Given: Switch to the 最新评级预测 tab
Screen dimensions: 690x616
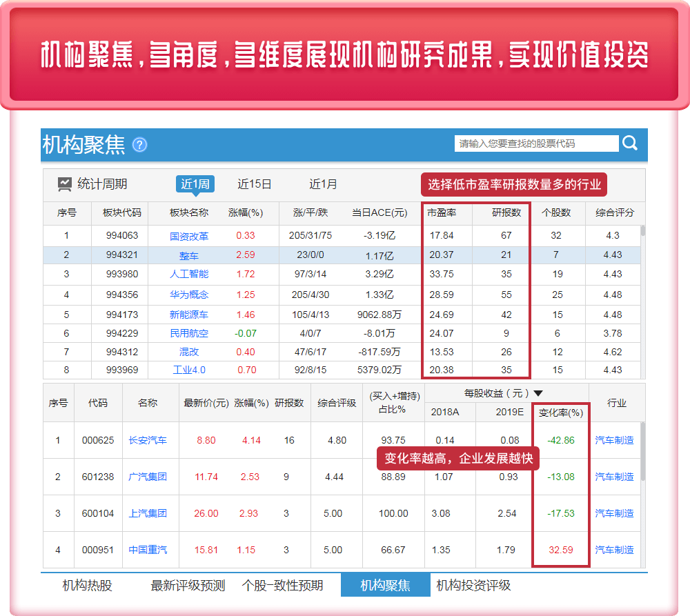Looking at the screenshot, I should click(188, 585).
